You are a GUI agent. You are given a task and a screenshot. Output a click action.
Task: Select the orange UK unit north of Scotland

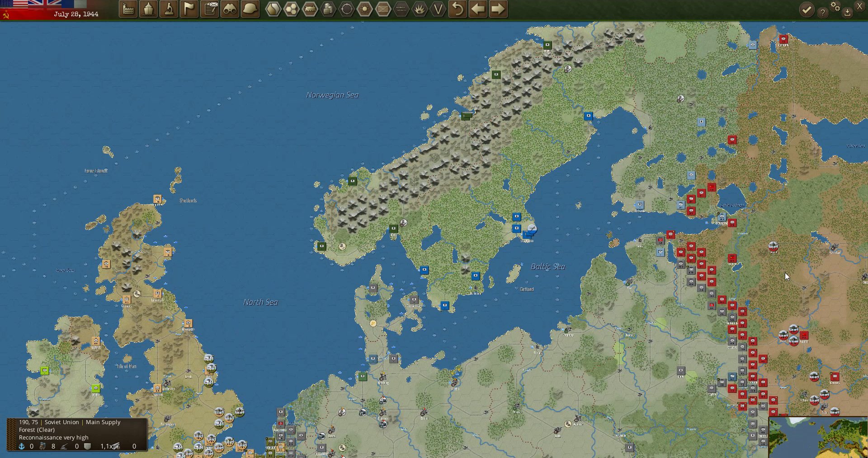(x=157, y=199)
